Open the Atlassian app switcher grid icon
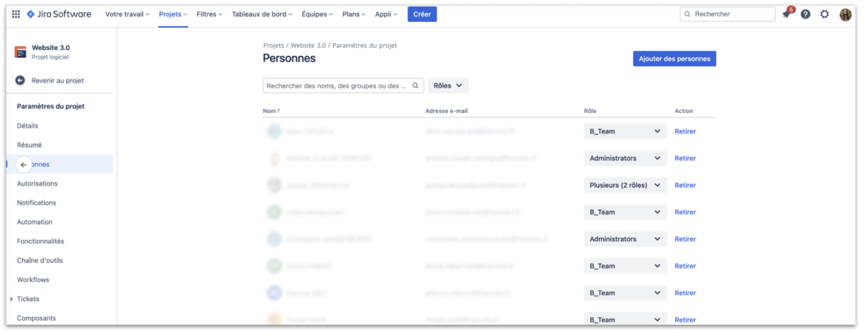Image resolution: width=868 pixels, height=335 pixels. (x=15, y=14)
